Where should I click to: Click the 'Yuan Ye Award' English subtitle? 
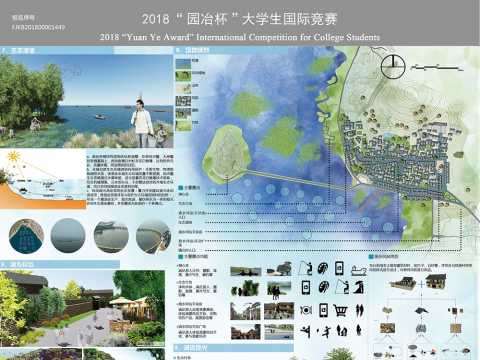click(x=240, y=37)
